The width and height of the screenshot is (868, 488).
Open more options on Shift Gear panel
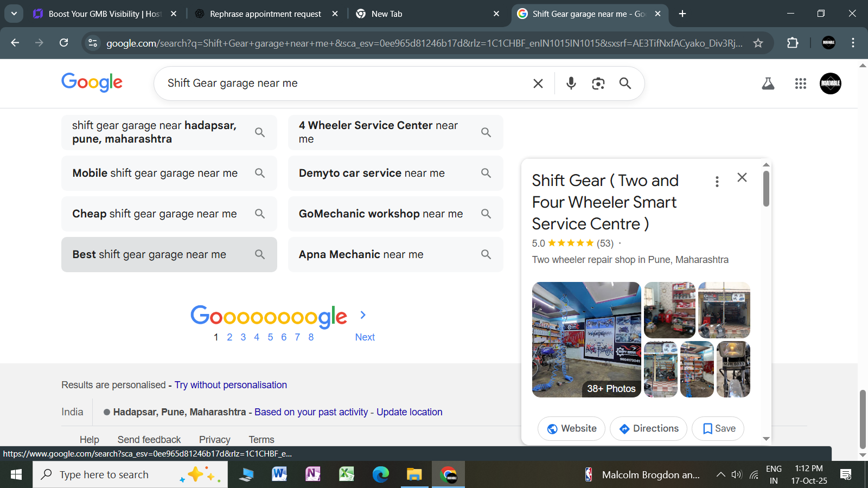point(717,182)
